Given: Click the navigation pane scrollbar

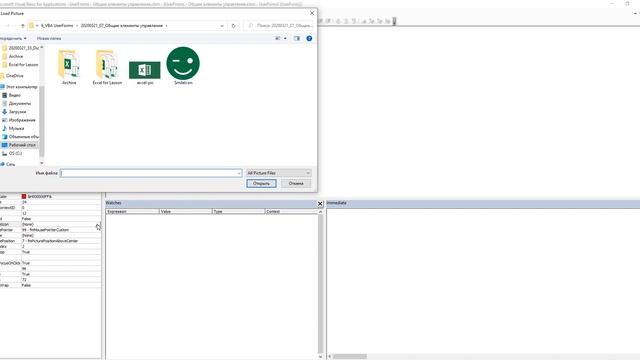Looking at the screenshot, I should coord(42,122).
